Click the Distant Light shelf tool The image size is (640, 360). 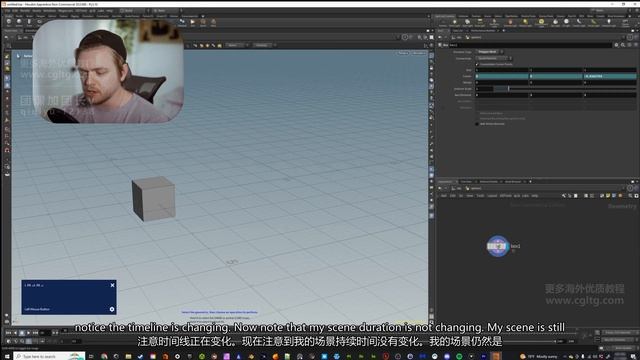tap(510, 22)
